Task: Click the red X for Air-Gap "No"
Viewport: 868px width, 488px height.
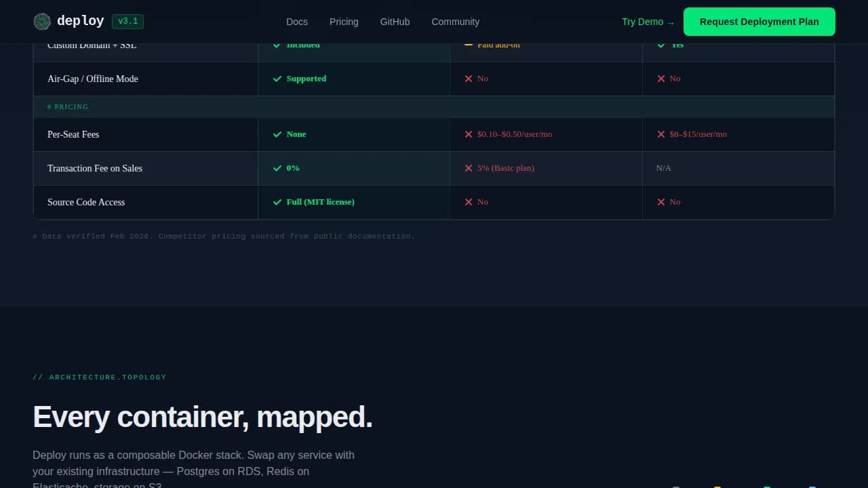Action: click(469, 79)
